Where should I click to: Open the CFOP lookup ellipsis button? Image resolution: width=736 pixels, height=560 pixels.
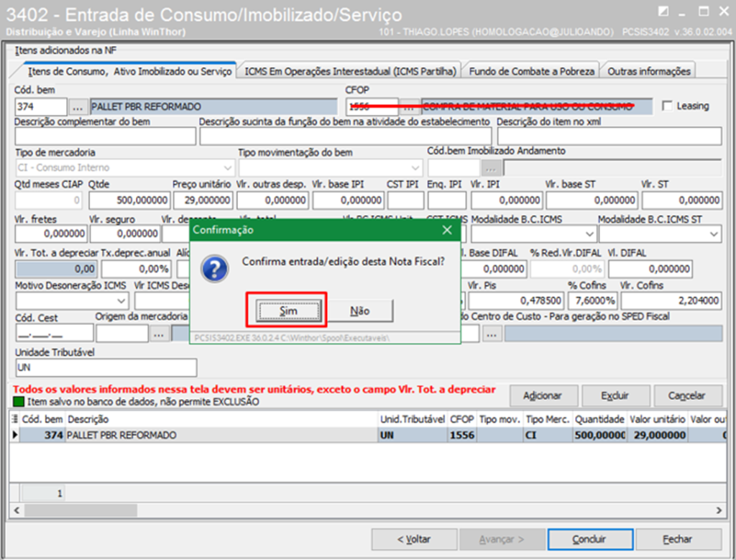tap(409, 106)
